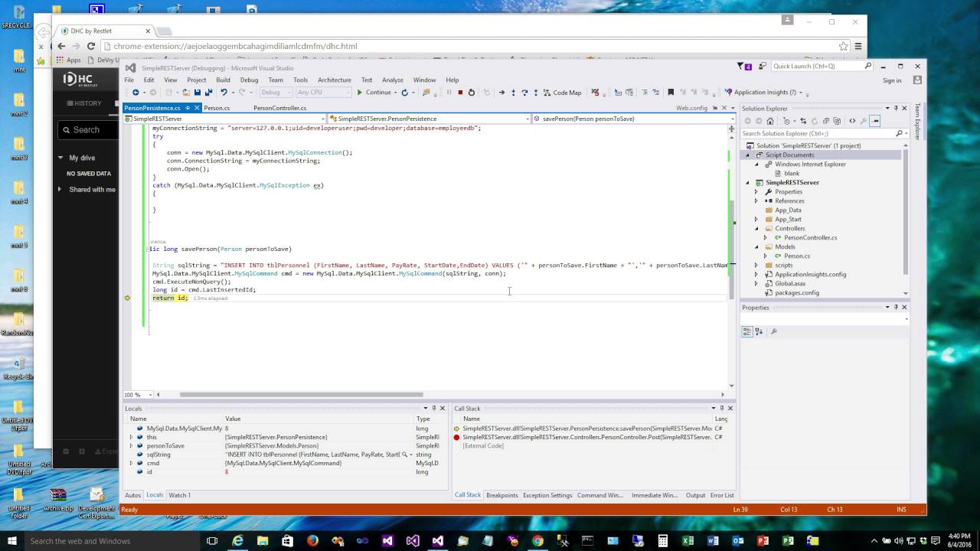Open the Debug menu
980x551 pixels.
pyautogui.click(x=249, y=80)
